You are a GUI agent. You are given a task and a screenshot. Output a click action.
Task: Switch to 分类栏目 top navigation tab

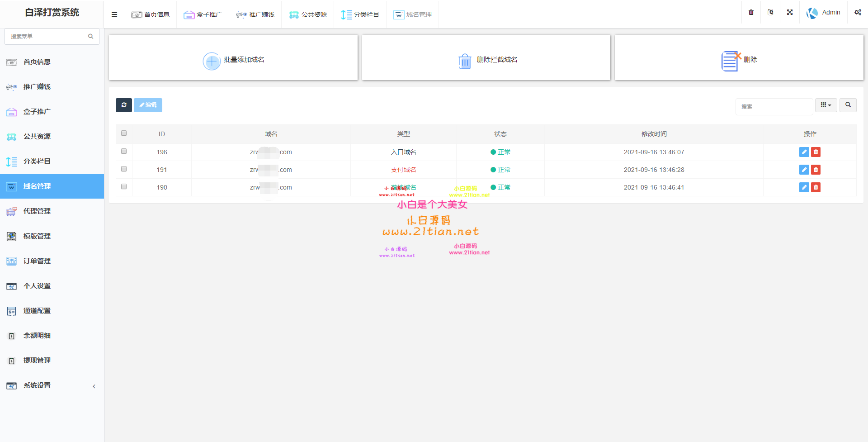[360, 14]
